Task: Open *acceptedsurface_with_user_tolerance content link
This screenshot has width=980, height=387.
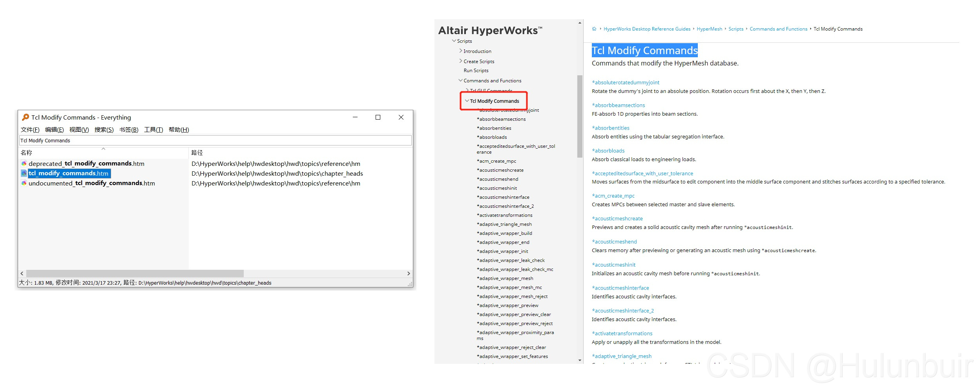Action: pos(642,173)
